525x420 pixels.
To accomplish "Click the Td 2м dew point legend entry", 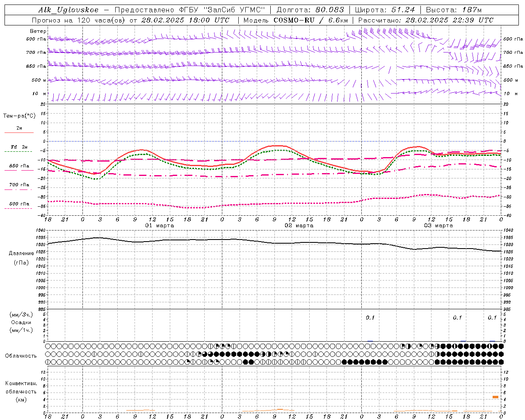I will (x=19, y=147).
